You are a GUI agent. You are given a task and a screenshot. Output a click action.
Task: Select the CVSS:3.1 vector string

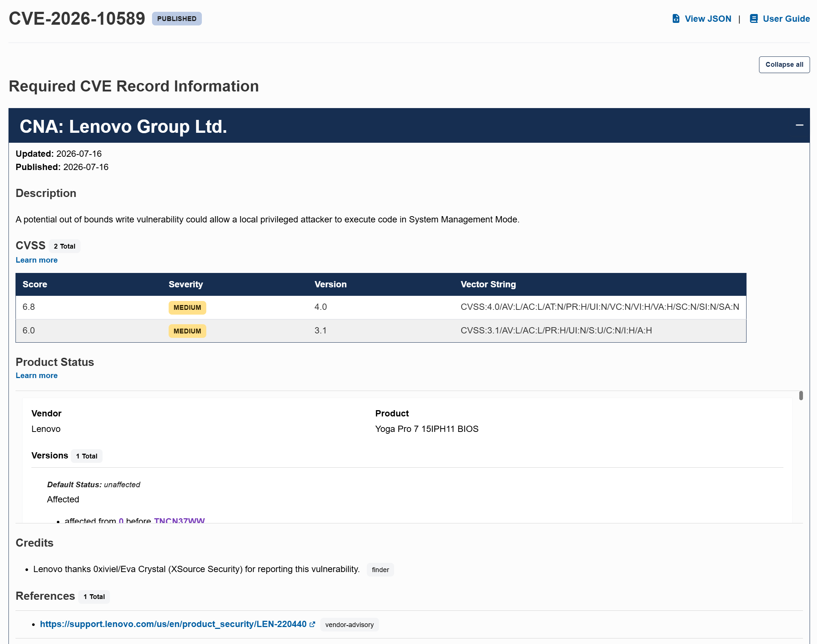point(556,331)
